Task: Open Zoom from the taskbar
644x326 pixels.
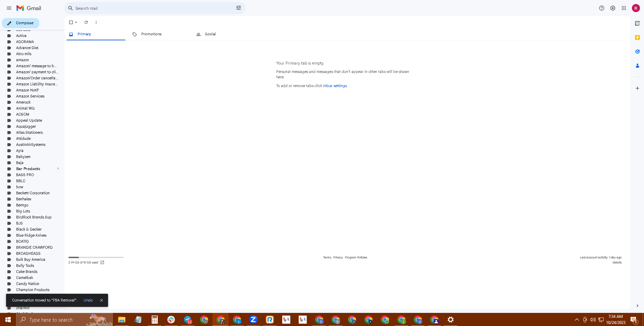Action: click(x=253, y=320)
